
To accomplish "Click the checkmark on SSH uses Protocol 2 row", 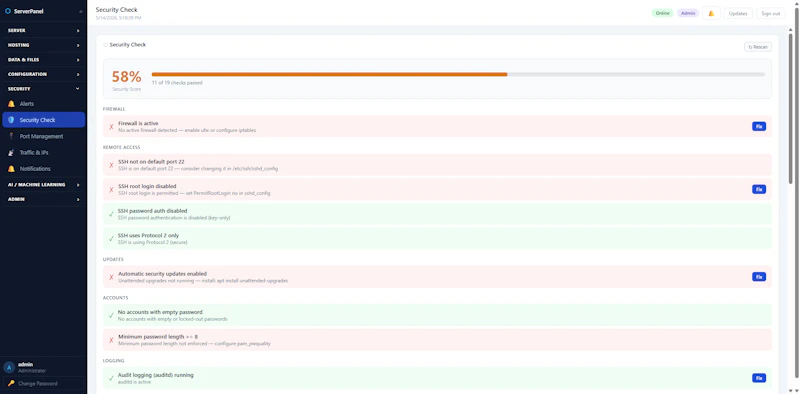I will (111, 239).
